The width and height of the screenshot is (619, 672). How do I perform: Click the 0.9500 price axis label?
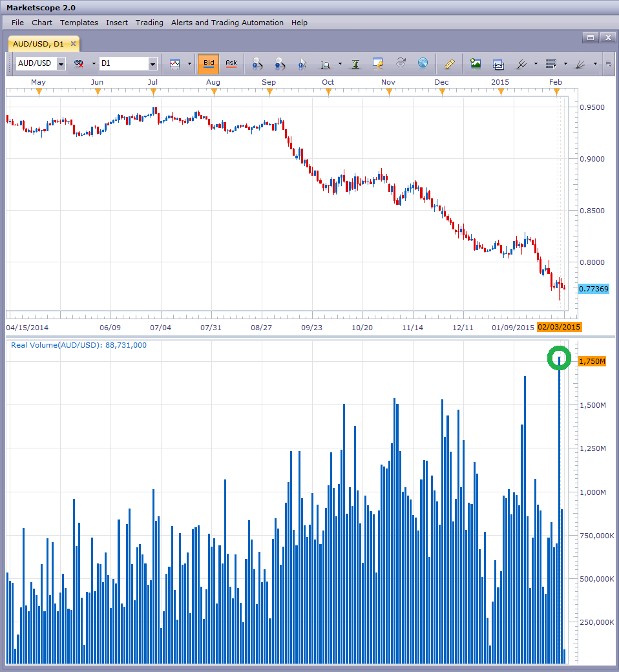tap(592, 107)
